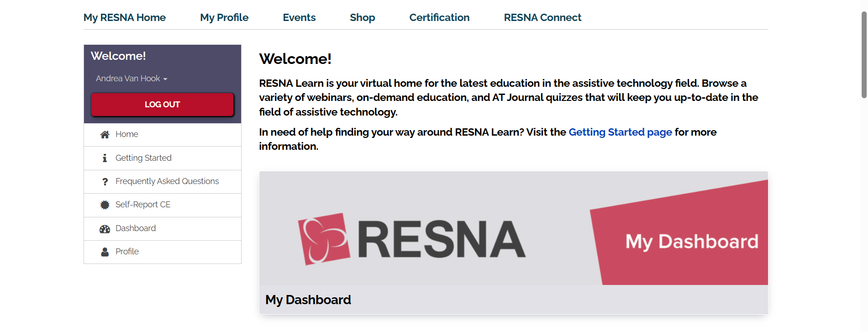This screenshot has width=868, height=332.
Task: Click the Profile person icon
Action: pyautogui.click(x=105, y=252)
